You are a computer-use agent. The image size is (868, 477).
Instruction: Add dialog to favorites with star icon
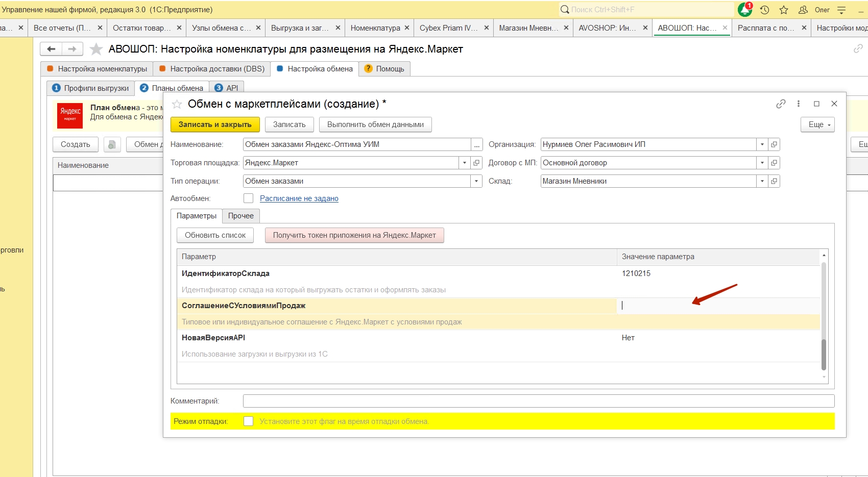tap(177, 104)
